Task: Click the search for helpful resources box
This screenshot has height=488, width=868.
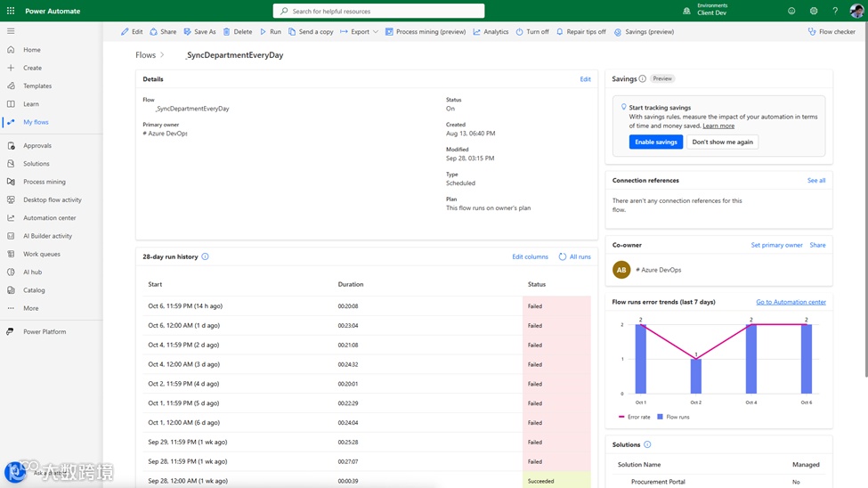Action: (x=378, y=11)
